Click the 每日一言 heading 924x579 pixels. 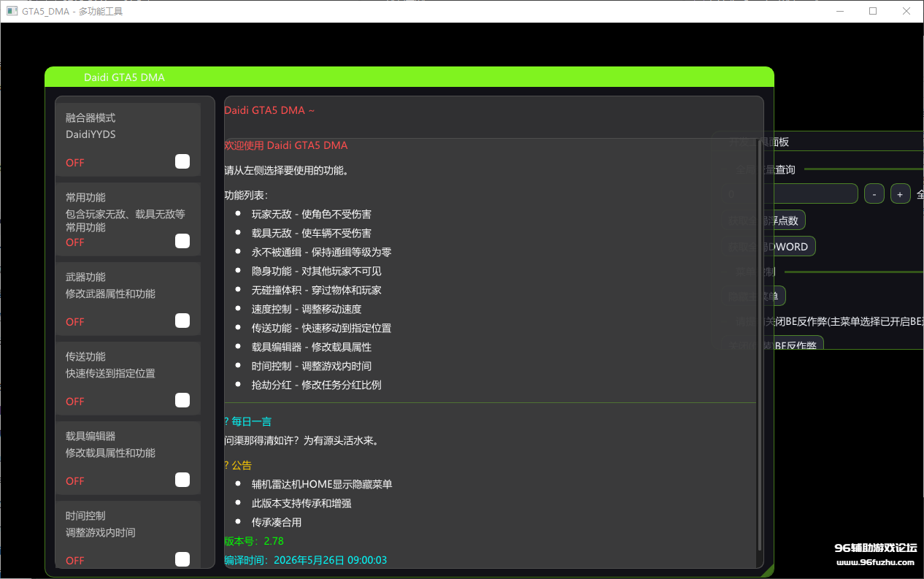tap(248, 421)
